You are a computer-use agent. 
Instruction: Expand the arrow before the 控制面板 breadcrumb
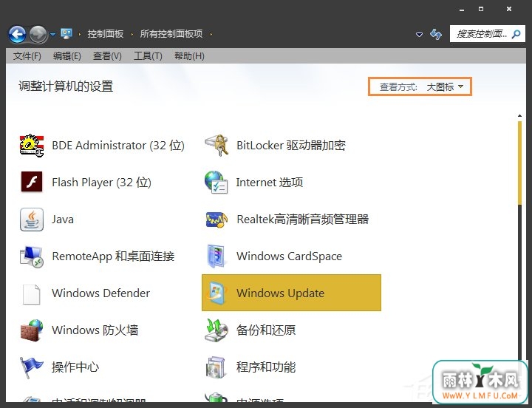[x=80, y=34]
